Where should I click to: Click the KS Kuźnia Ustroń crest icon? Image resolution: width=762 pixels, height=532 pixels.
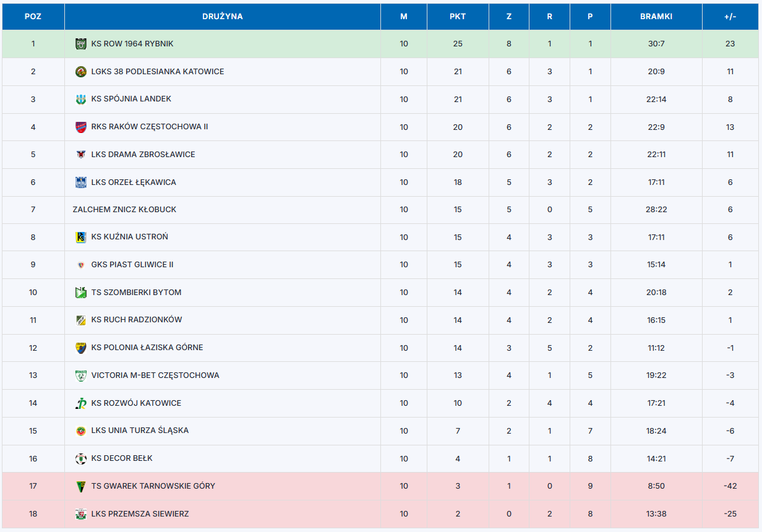tap(80, 237)
